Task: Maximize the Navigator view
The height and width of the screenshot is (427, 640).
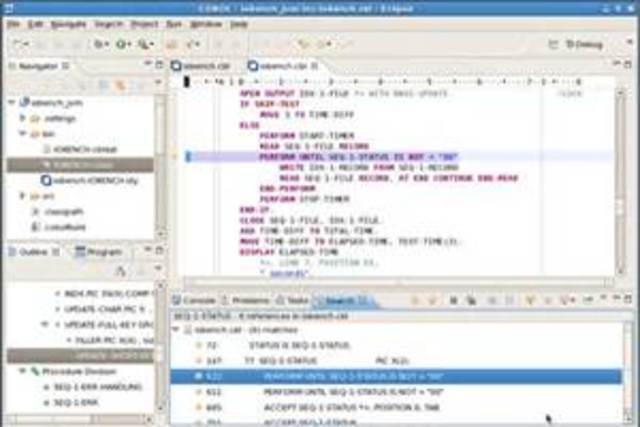Action: pyautogui.click(x=159, y=64)
